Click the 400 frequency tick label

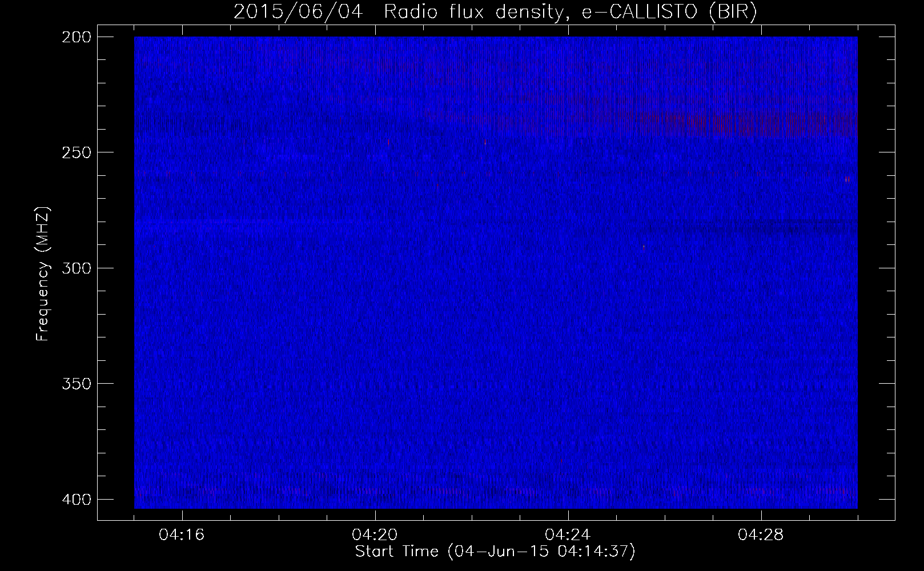(x=76, y=499)
